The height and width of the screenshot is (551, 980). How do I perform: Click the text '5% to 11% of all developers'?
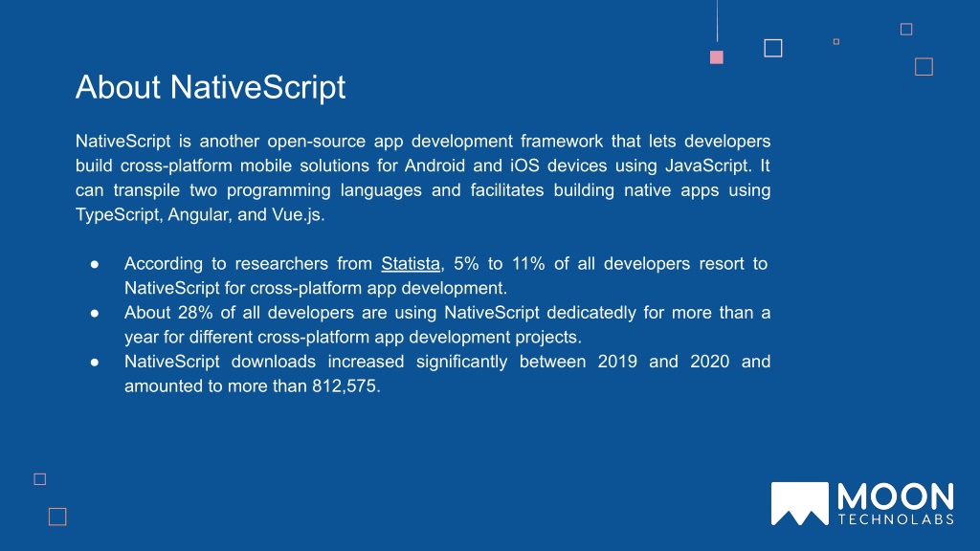click(x=572, y=264)
